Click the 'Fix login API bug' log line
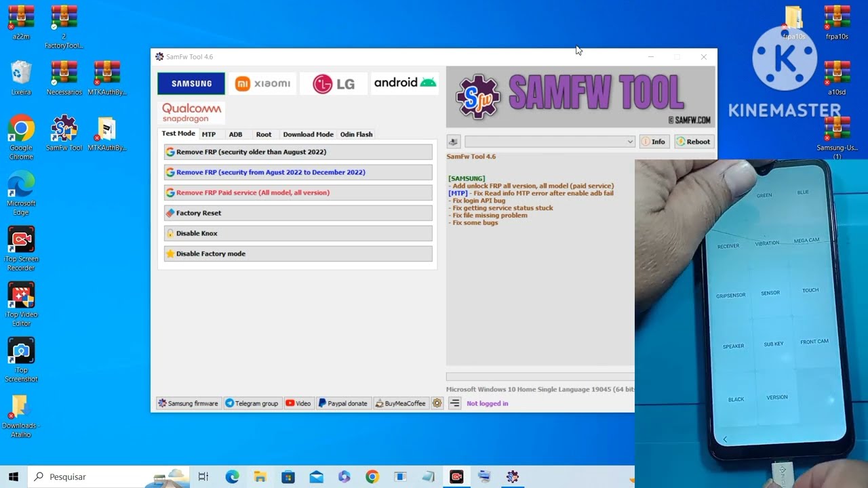Image resolution: width=868 pixels, height=488 pixels. 477,201
